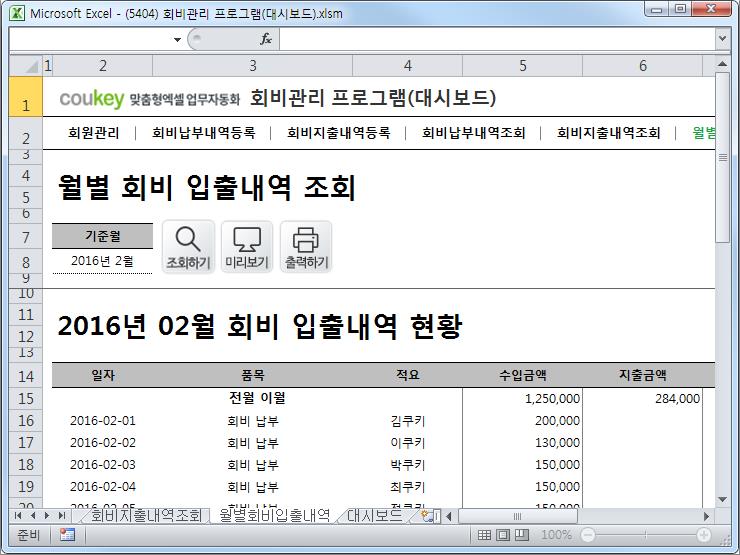This screenshot has width=740, height=555.
Task: Click the 미리보기 preview icon button
Action: click(x=247, y=246)
